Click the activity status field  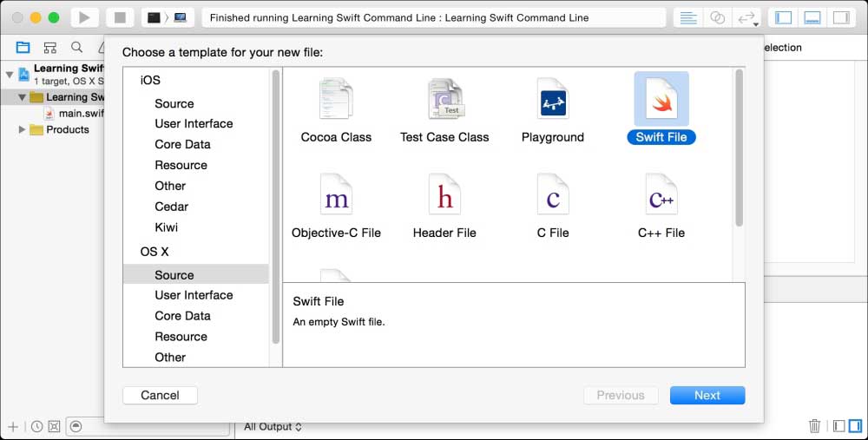[x=433, y=17]
